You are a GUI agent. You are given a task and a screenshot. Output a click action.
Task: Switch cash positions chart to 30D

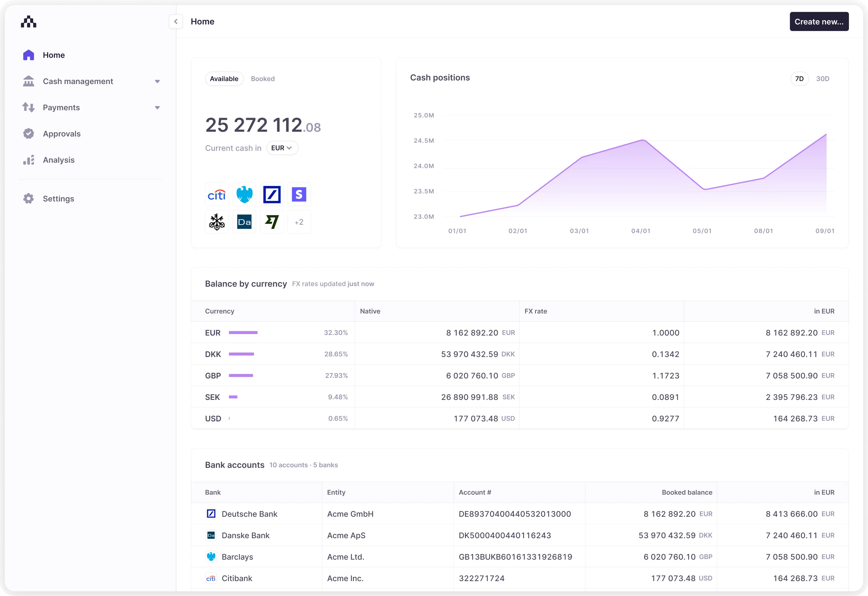click(x=822, y=79)
